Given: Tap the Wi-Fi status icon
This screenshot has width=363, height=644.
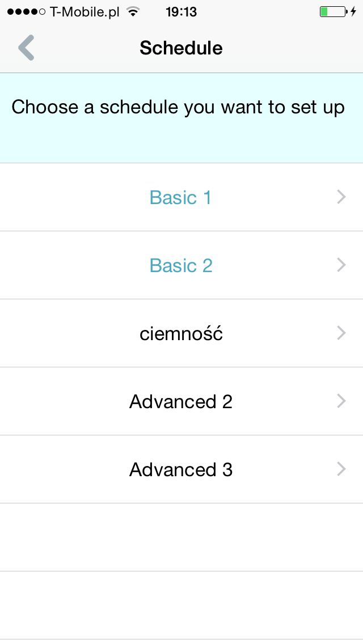Looking at the screenshot, I should (132, 11).
